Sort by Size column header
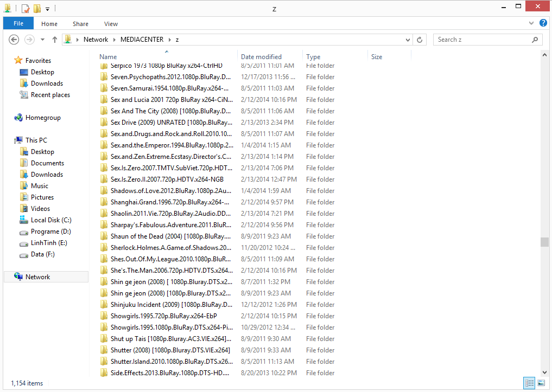552x392 pixels. [x=377, y=56]
